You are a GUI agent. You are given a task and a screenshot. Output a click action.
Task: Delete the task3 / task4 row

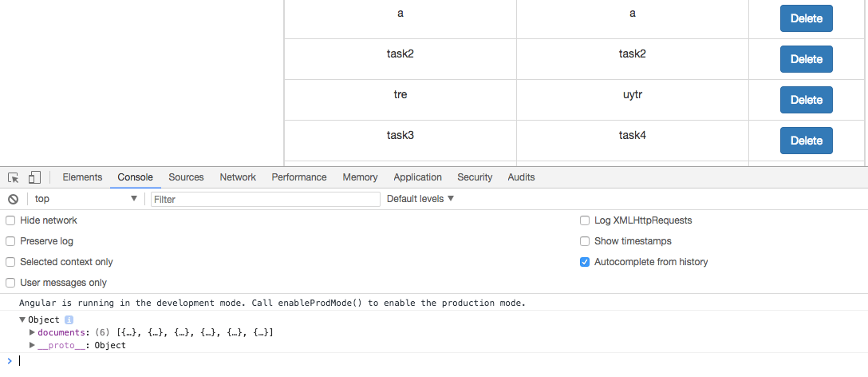(x=806, y=141)
